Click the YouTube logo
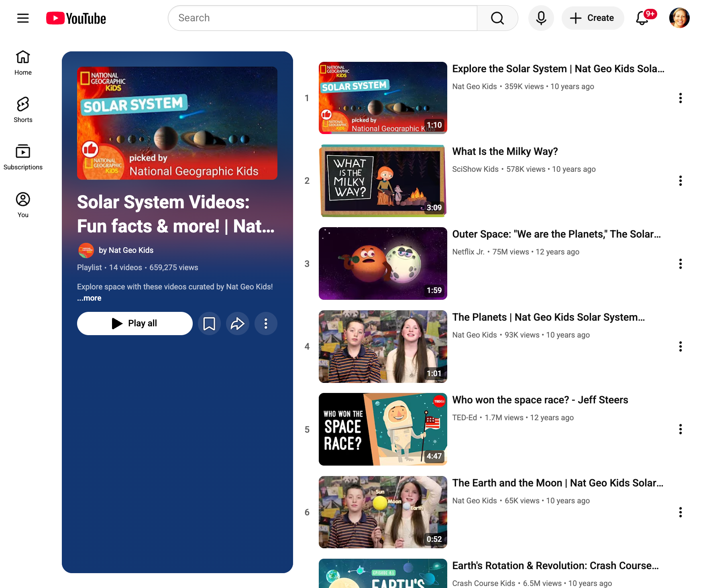This screenshot has height=588, width=709. click(76, 18)
